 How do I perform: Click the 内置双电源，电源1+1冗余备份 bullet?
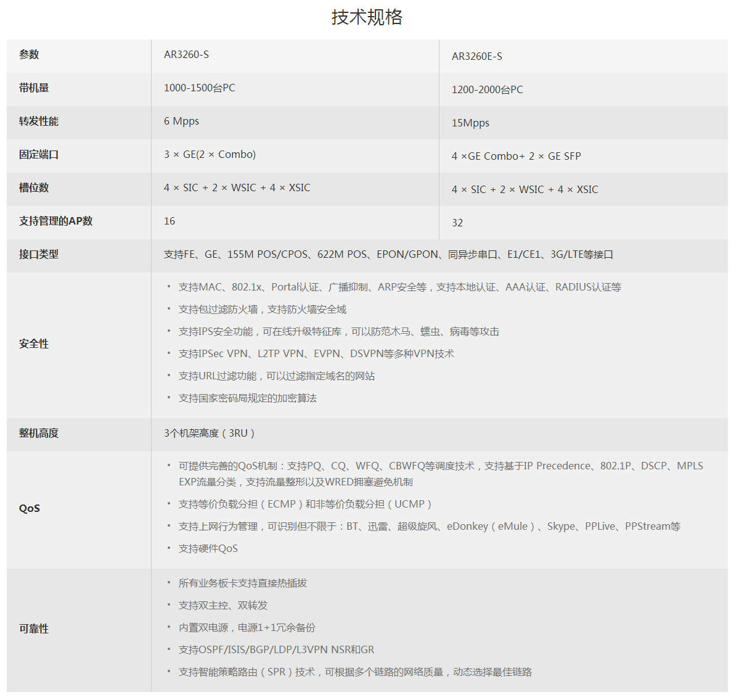tap(247, 628)
